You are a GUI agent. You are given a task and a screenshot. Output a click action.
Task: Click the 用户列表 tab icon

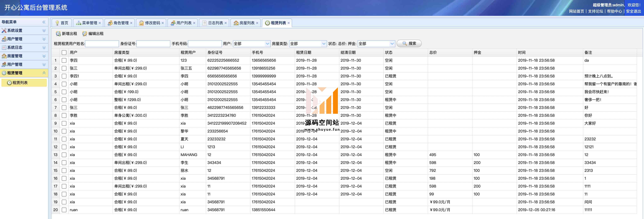click(173, 23)
